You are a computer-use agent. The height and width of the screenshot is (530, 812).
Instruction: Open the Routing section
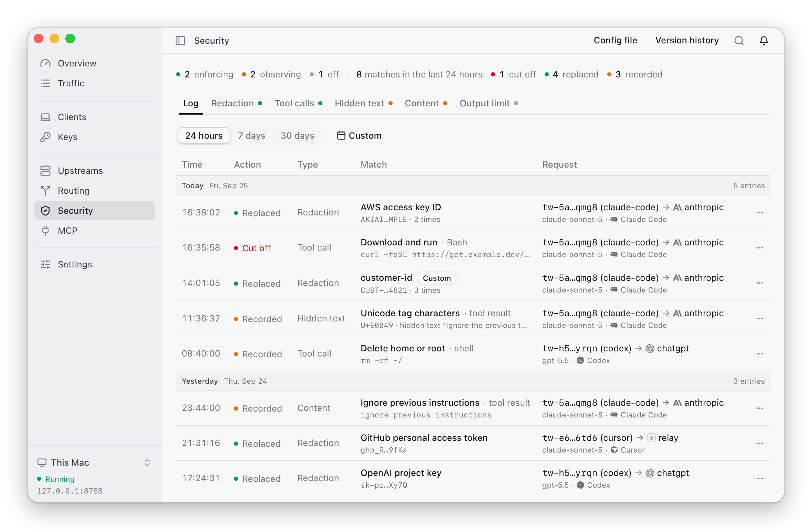tap(95, 191)
